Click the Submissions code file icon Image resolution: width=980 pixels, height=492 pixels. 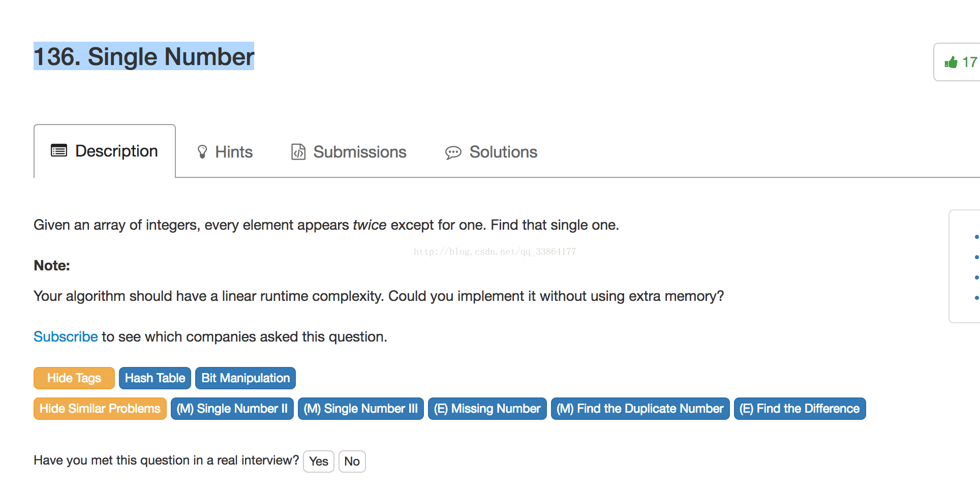point(298,152)
